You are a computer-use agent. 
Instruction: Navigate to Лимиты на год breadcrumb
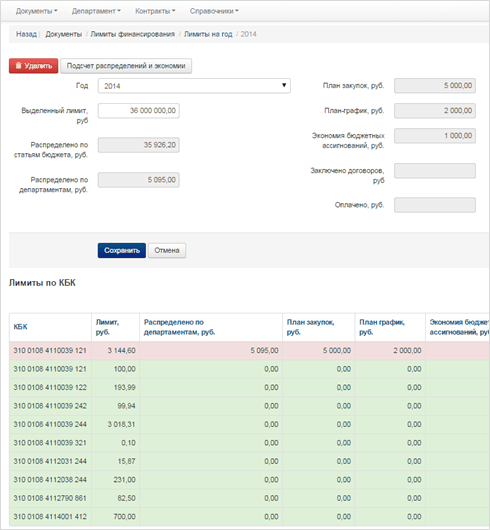[x=208, y=34]
